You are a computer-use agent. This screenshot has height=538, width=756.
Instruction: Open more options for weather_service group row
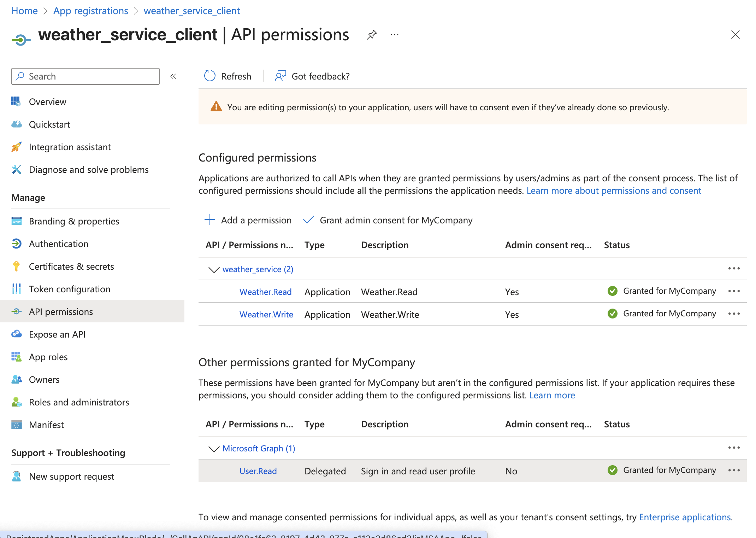tap(734, 268)
